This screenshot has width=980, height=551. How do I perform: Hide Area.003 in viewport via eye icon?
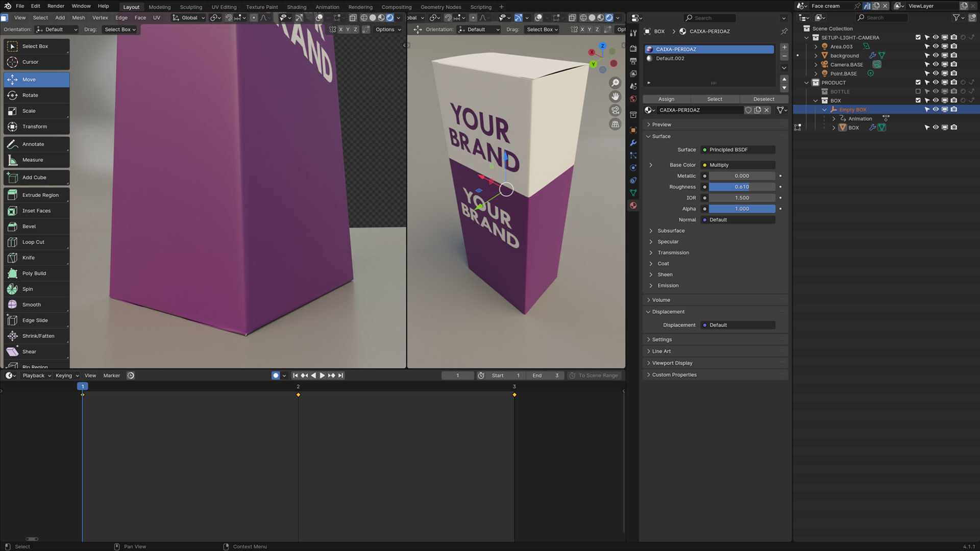coord(936,46)
